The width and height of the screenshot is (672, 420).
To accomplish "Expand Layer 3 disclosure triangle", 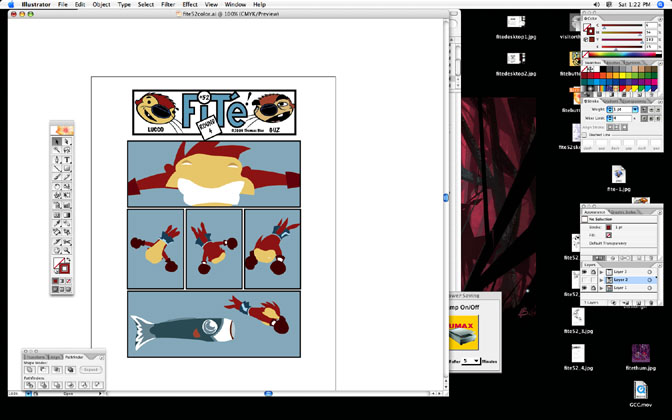I will click(601, 272).
